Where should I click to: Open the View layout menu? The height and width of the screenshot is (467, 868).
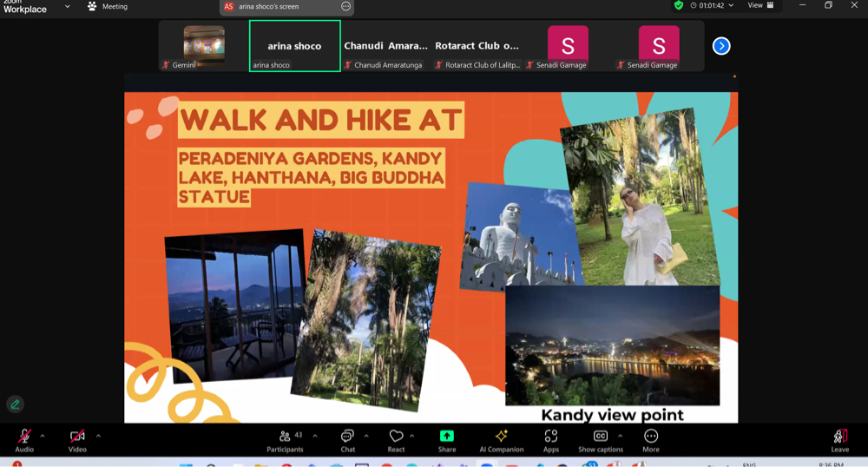tap(760, 5)
